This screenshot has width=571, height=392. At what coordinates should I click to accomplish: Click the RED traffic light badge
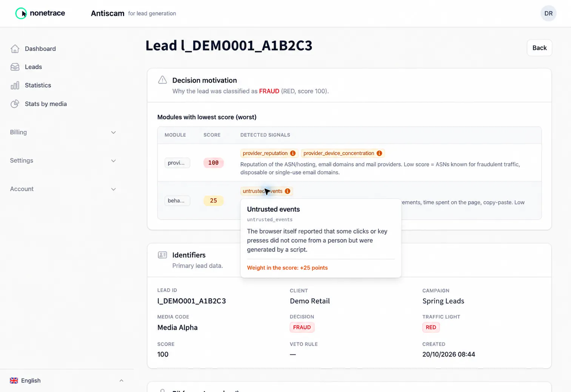click(x=431, y=327)
